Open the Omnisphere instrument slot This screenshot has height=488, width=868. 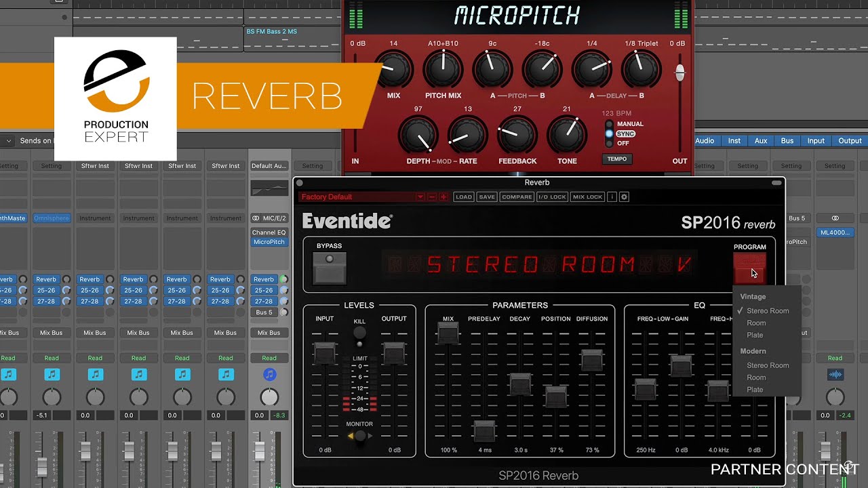[x=52, y=218]
